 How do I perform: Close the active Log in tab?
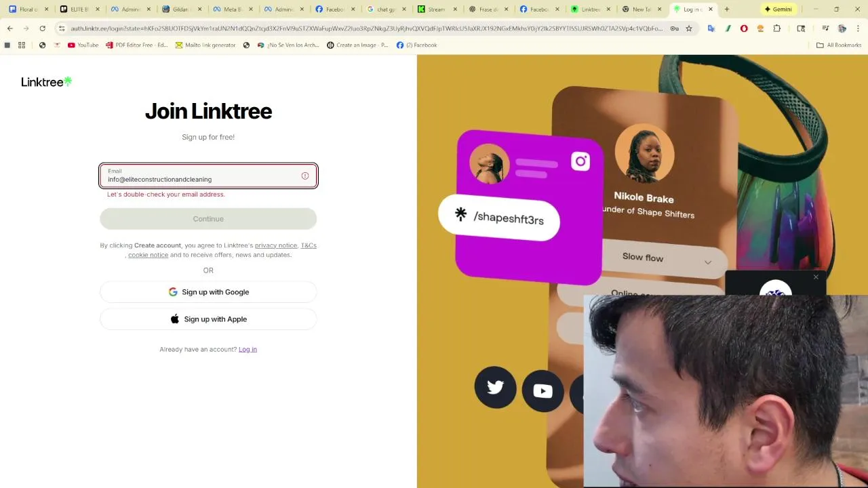pos(711,9)
